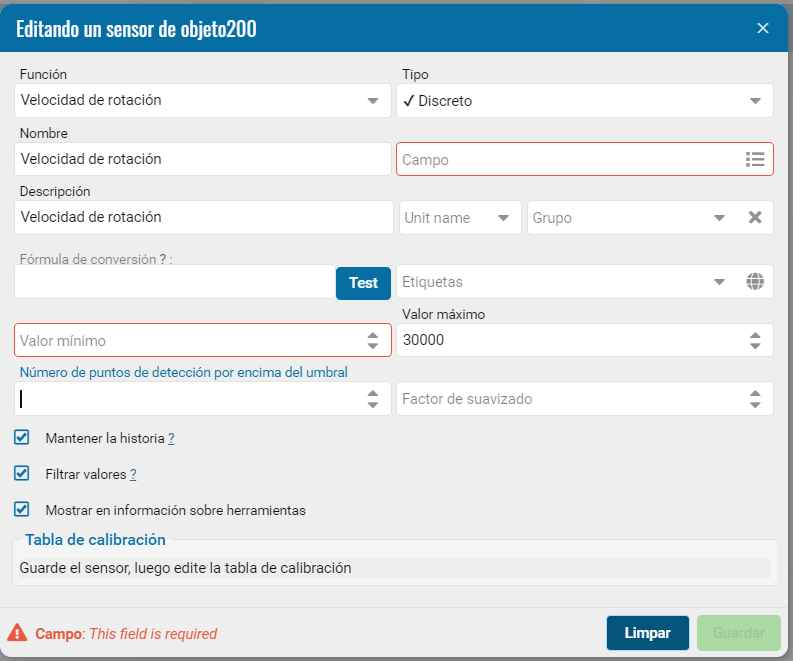Clear the Grupo selection with X icon
The width and height of the screenshot is (793, 661).
(755, 217)
